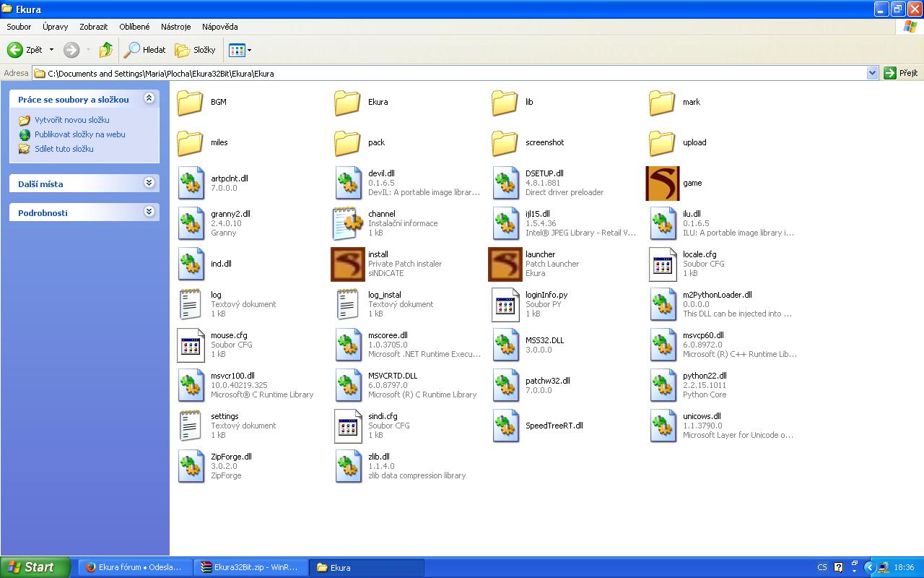Expand the Další místa panel
Image resolution: width=924 pixels, height=578 pixels.
pos(149,183)
